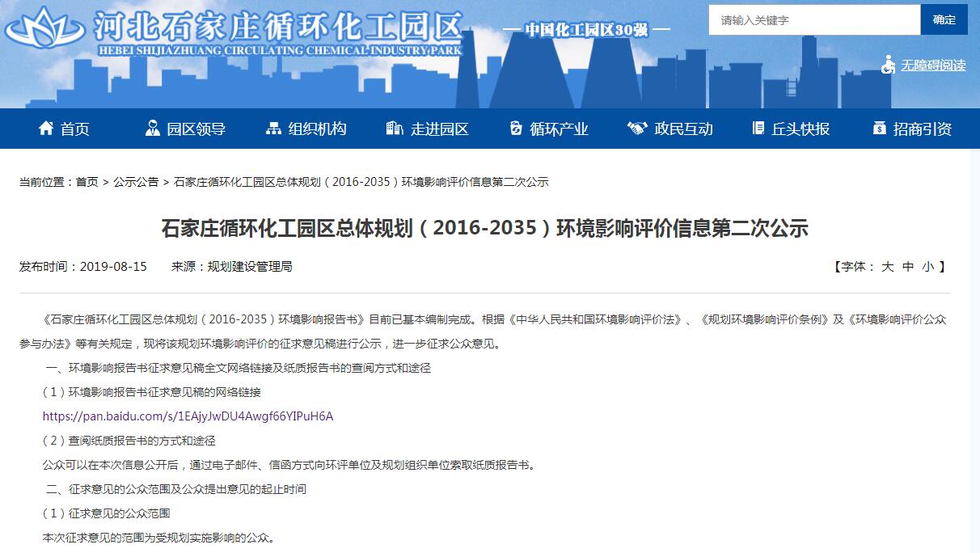Open the 招商引资 navigation item

coord(923,129)
